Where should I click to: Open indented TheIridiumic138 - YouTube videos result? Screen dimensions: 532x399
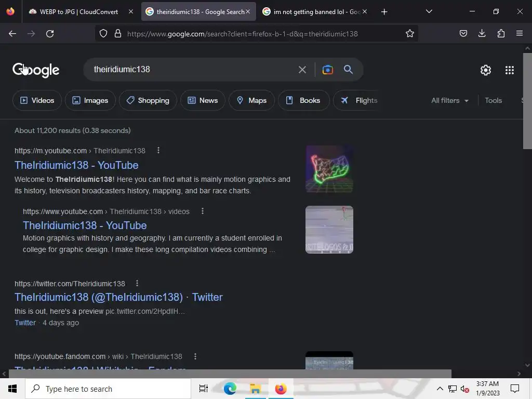point(85,225)
